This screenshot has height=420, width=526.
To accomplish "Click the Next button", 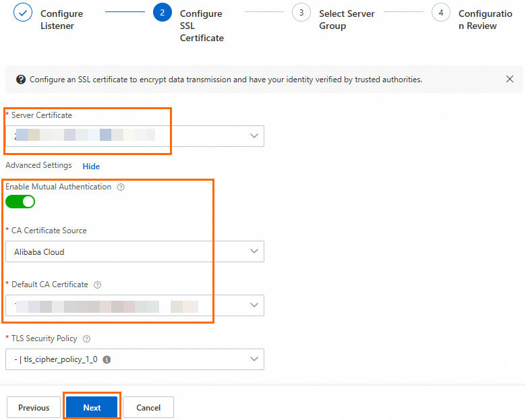I will click(92, 407).
